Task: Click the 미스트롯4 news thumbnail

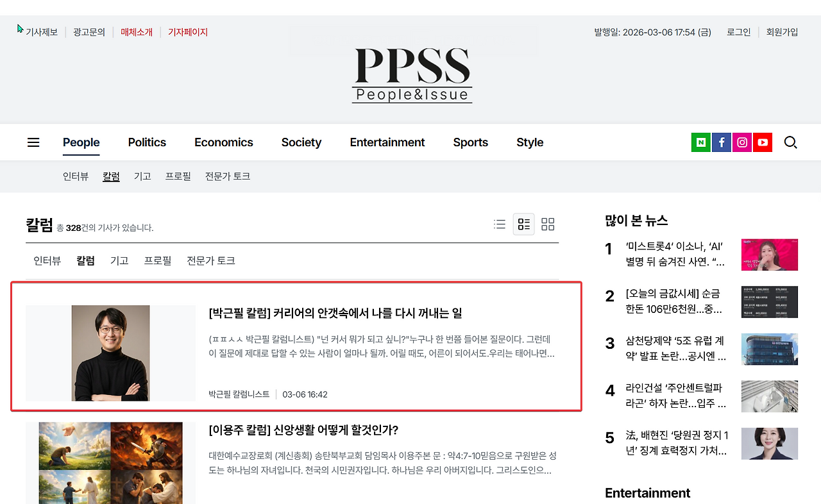Action: 770,255
